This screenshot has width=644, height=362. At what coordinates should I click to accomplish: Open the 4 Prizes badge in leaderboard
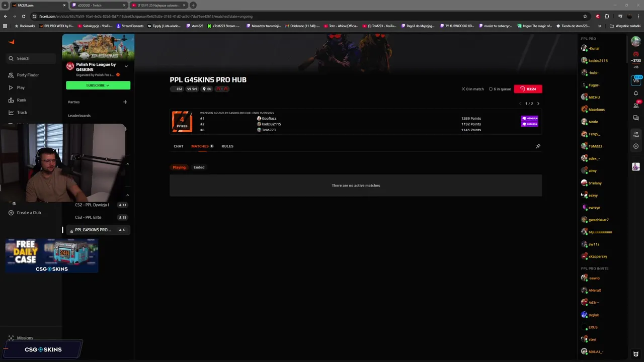pos(182,122)
